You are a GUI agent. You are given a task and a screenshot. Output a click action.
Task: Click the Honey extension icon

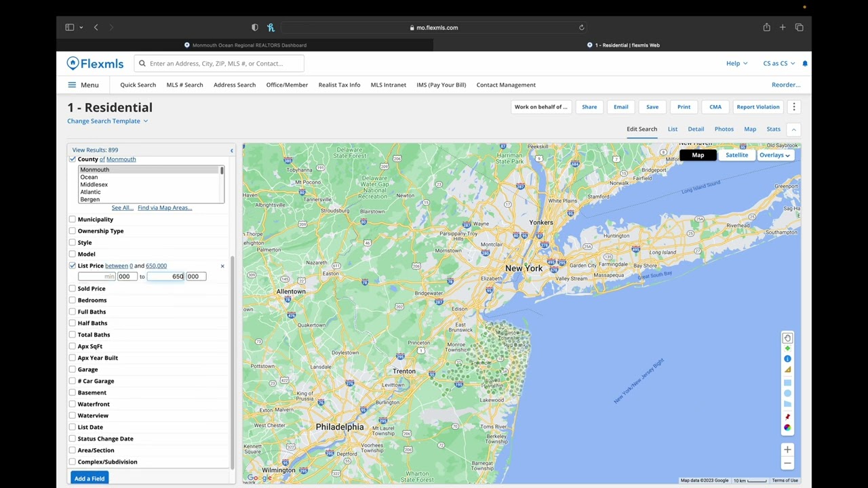(271, 28)
